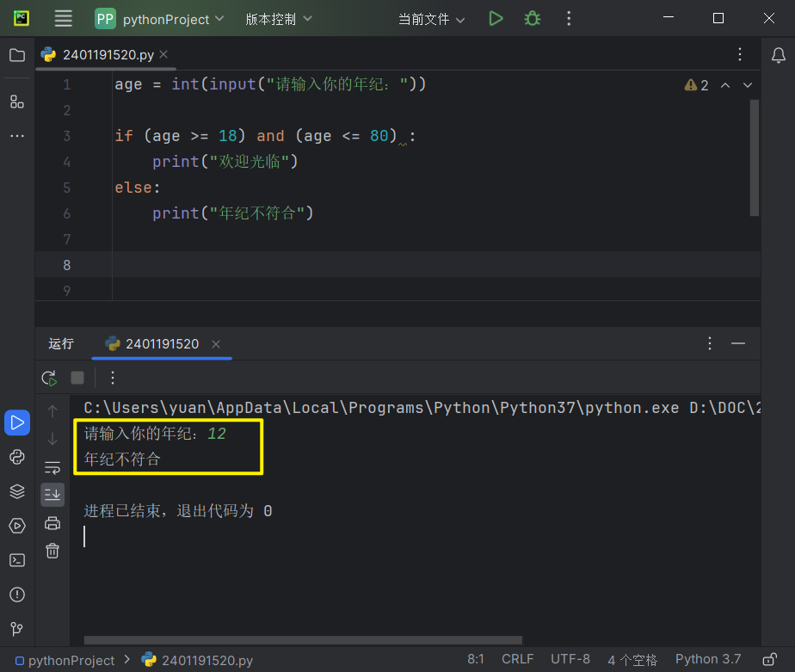Screen dimensions: 795x672
Task: Click the age variable on line 1
Action: (x=128, y=84)
